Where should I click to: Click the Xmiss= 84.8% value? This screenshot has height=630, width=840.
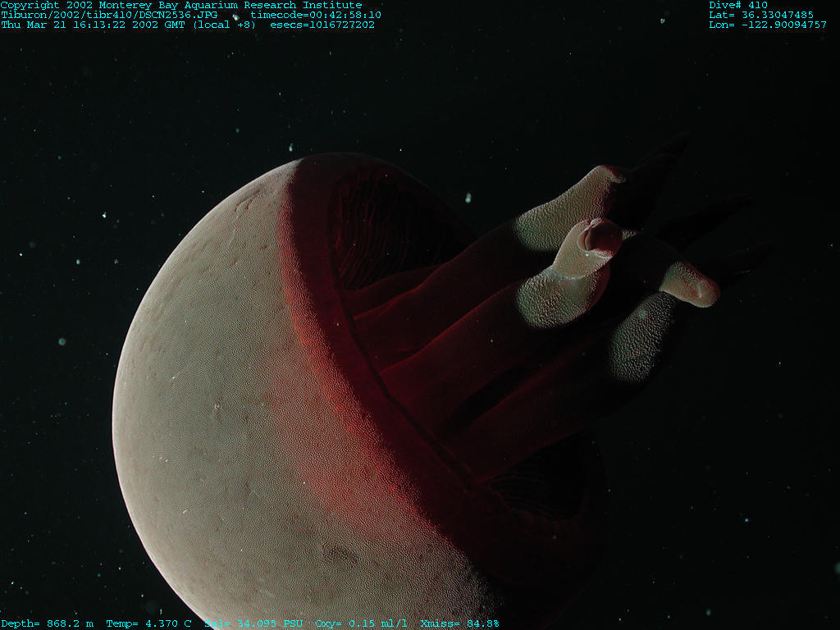coord(459,623)
